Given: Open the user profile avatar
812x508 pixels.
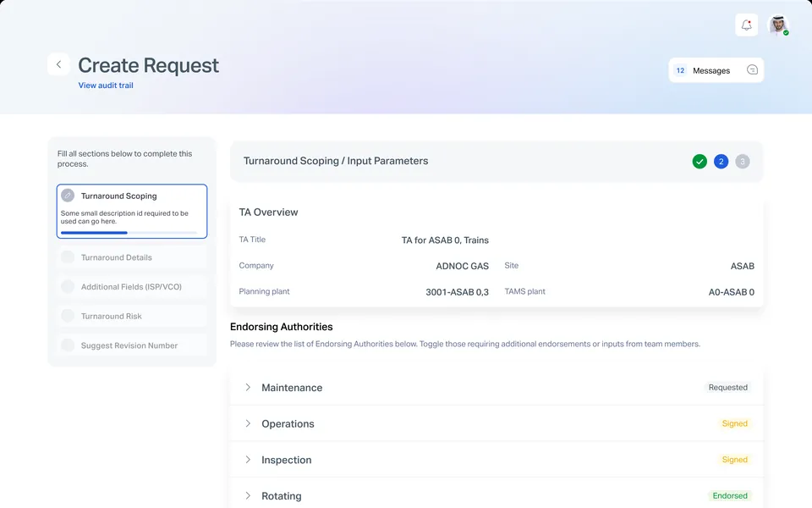Looking at the screenshot, I should (778, 25).
